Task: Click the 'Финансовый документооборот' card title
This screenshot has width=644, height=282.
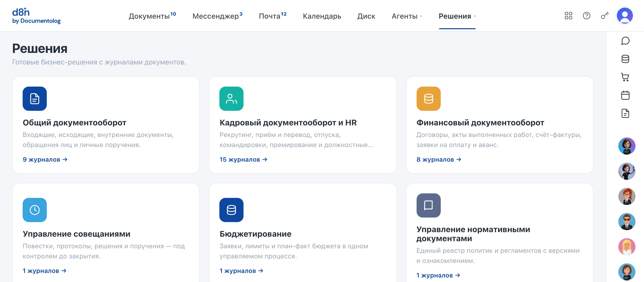Action: tap(480, 123)
